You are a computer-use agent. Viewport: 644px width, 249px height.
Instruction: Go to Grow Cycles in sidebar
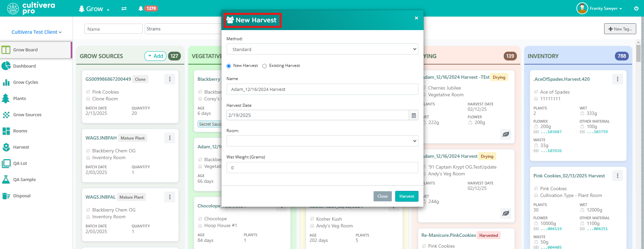25,82
